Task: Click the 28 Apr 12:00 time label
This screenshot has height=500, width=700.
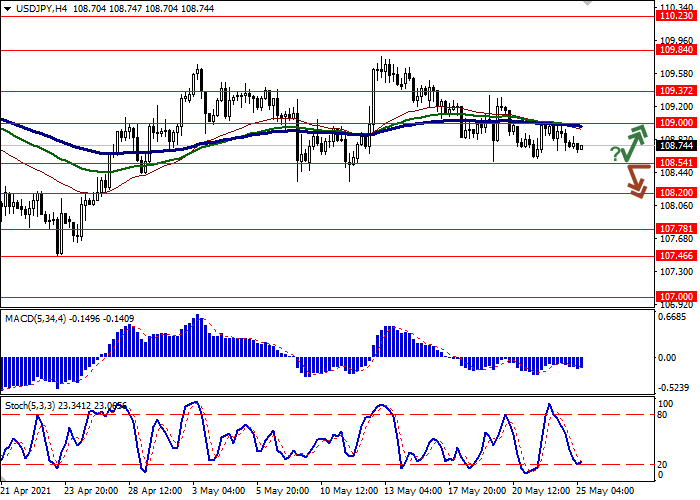Action: (x=155, y=491)
